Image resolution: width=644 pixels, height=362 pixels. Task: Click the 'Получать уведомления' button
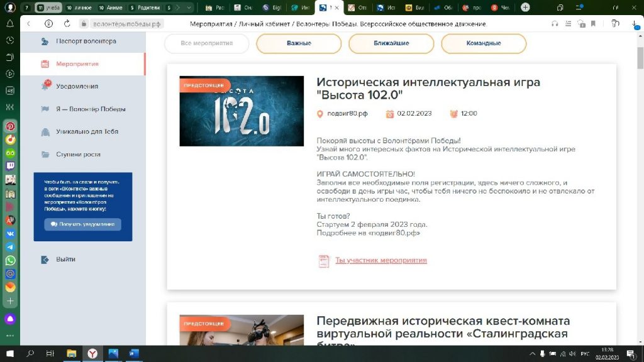pyautogui.click(x=82, y=224)
